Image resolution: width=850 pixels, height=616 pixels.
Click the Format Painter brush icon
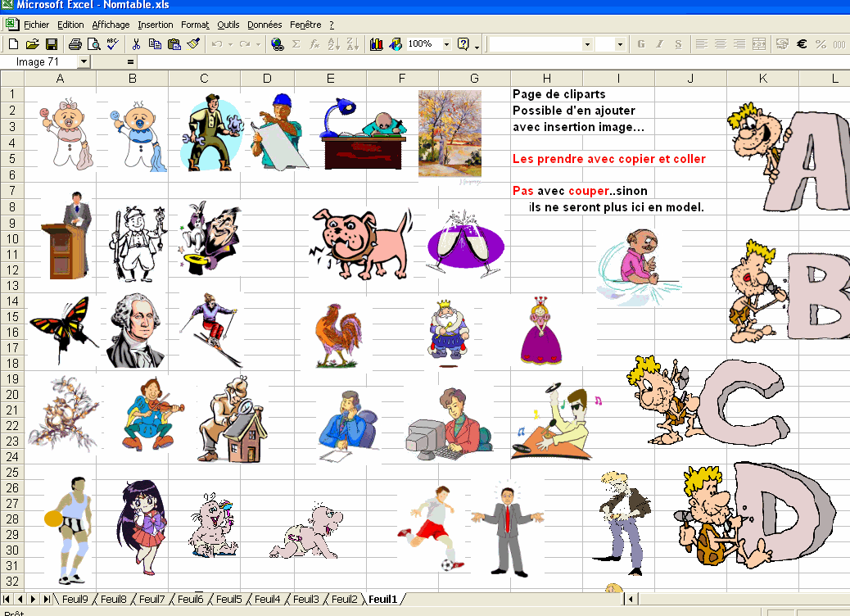click(x=193, y=44)
